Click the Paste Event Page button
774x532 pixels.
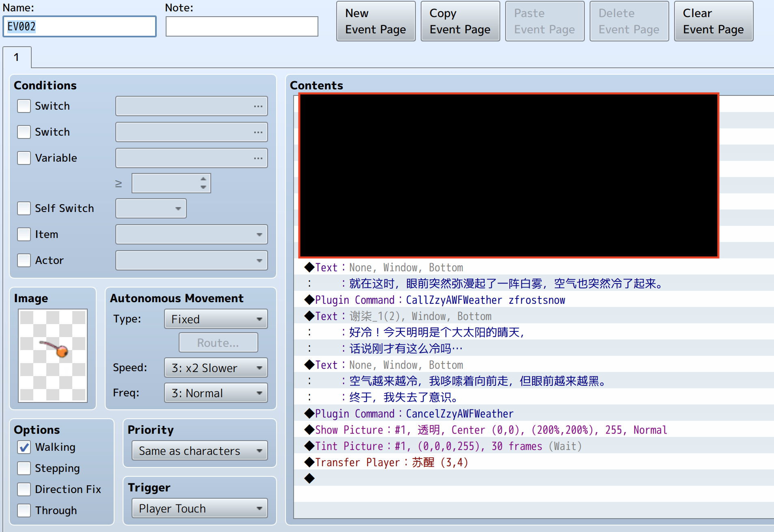[x=545, y=21]
